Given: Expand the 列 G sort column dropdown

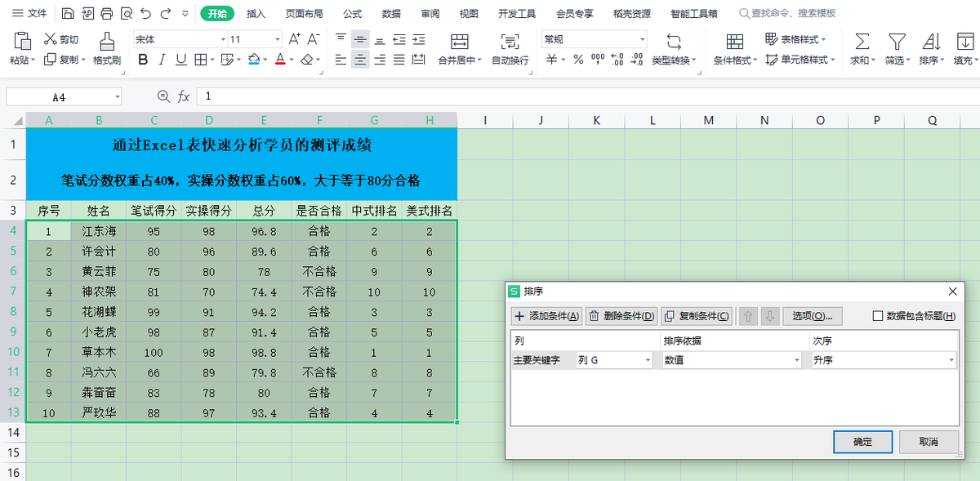Looking at the screenshot, I should click(x=648, y=360).
